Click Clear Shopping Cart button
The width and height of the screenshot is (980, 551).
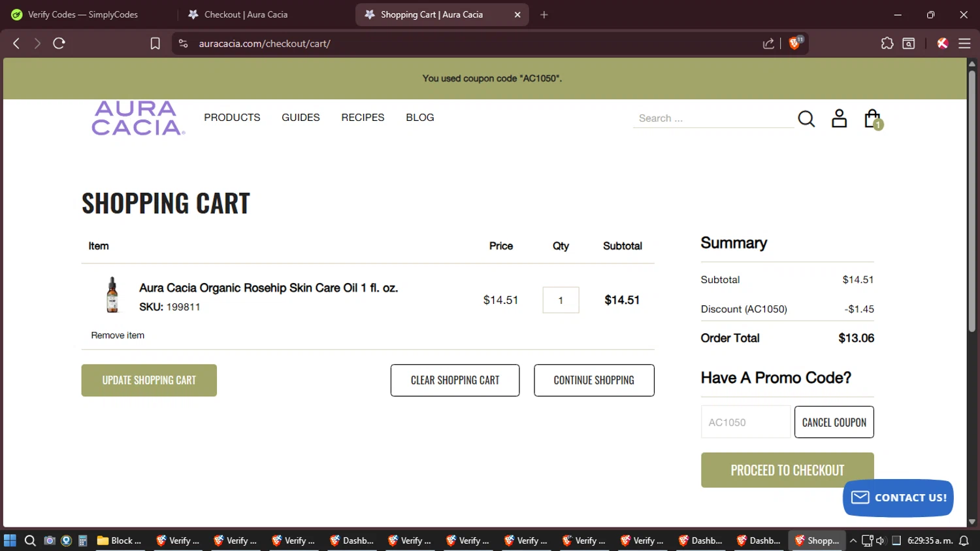click(x=455, y=380)
